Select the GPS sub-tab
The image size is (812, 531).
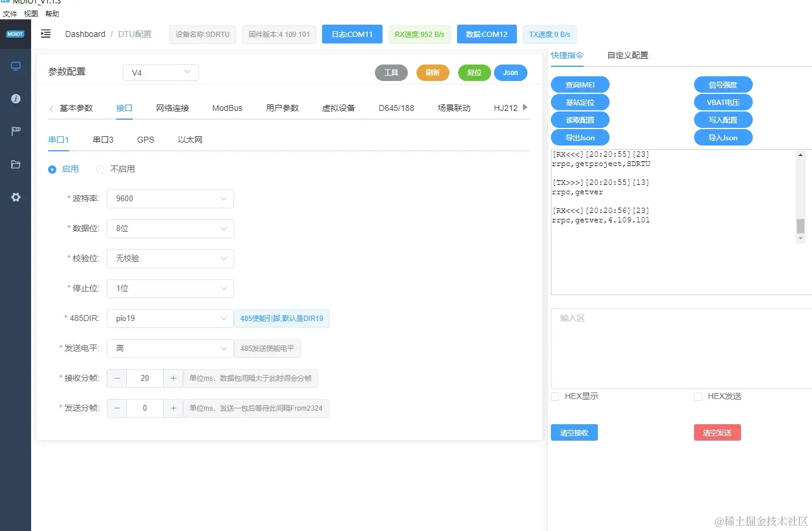(x=146, y=140)
